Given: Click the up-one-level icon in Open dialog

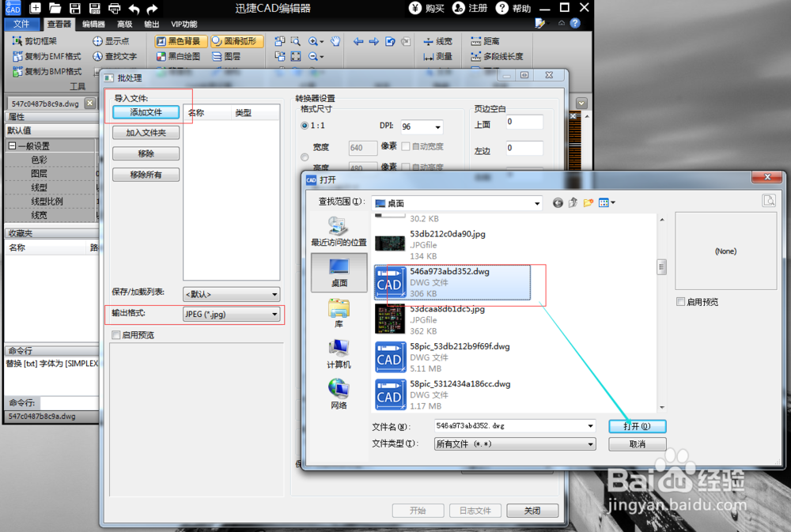Looking at the screenshot, I should point(573,202).
